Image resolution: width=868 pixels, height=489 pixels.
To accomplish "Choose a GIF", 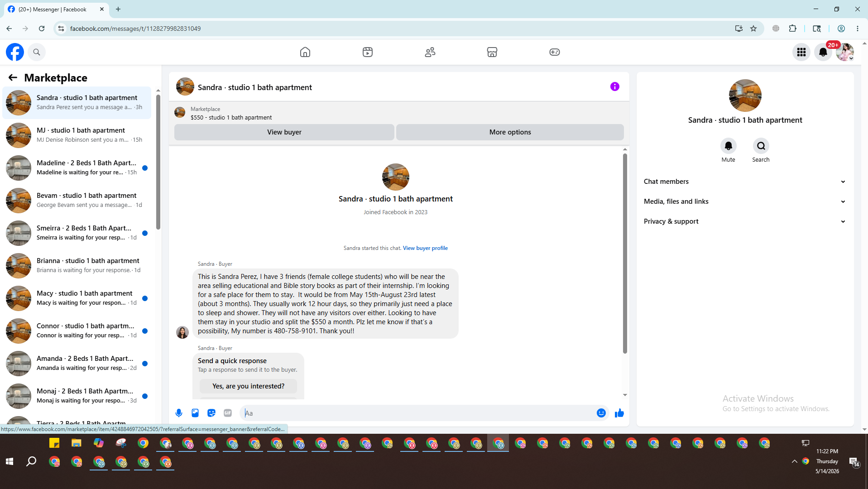I will coord(228,413).
